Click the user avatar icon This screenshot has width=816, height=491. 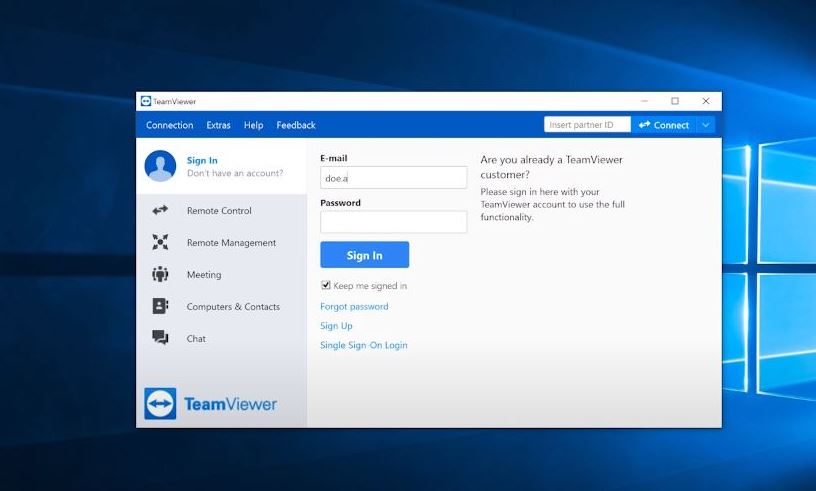tap(160, 166)
